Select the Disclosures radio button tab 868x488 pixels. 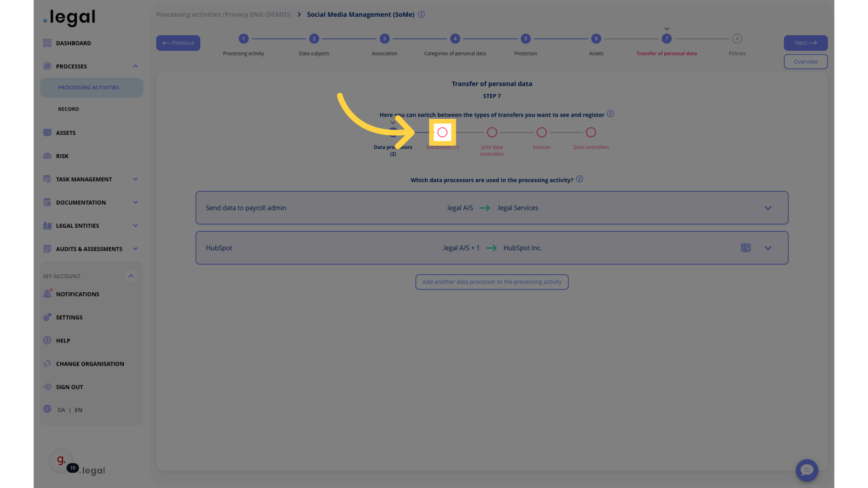click(x=442, y=132)
